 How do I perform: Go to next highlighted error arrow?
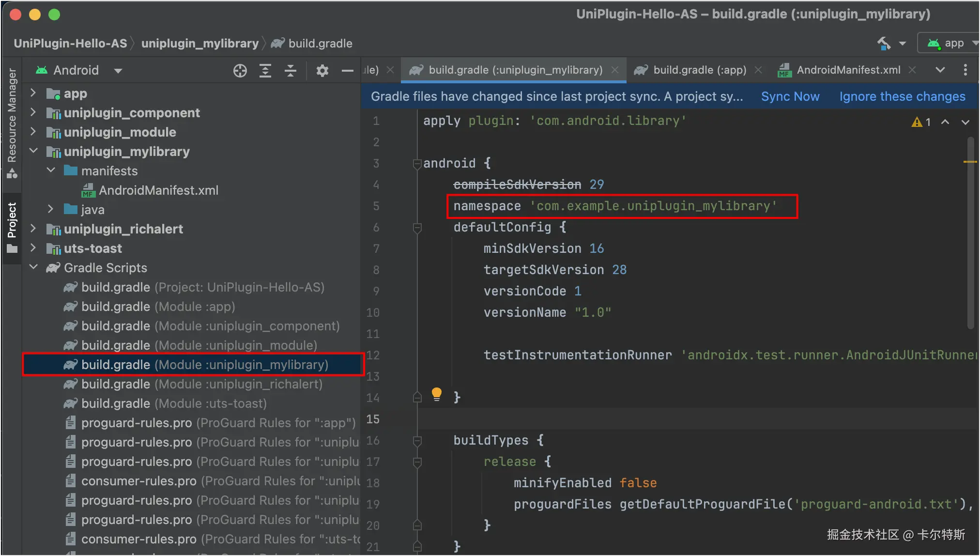click(x=965, y=122)
